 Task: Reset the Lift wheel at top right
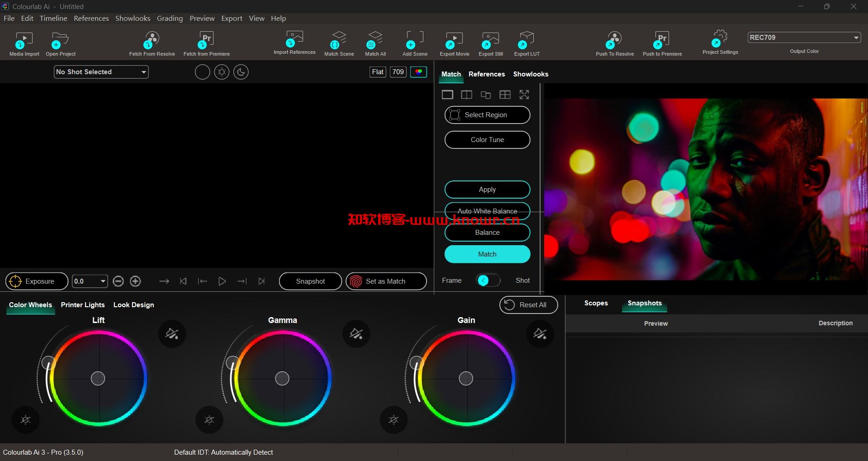(172, 334)
